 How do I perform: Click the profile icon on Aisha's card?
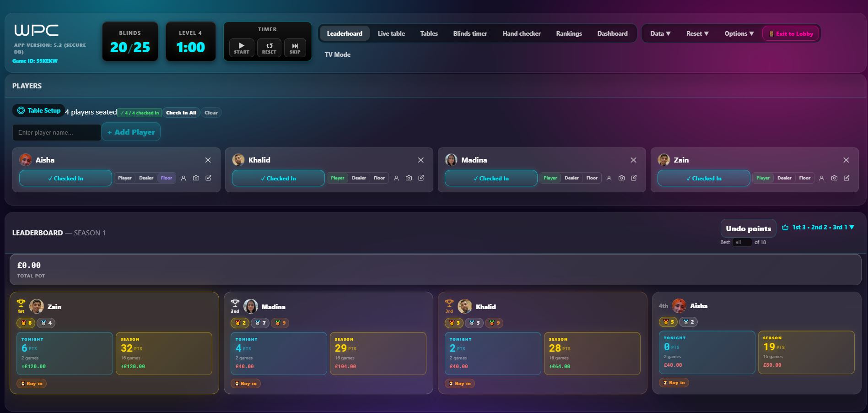[183, 178]
